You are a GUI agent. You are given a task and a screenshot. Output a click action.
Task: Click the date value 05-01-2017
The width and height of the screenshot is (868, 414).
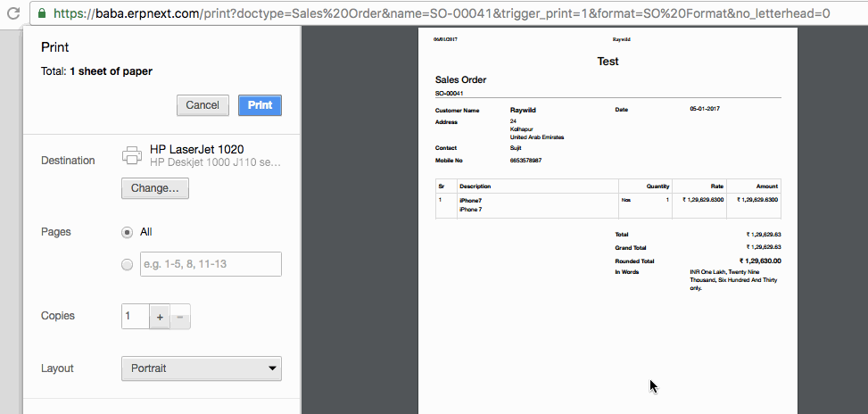[x=705, y=109]
